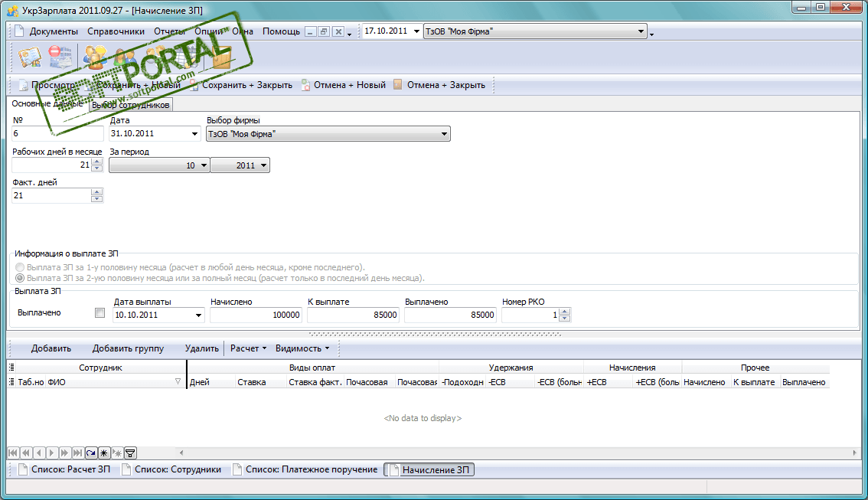Click the Добавить button
Image resolution: width=868 pixels, height=500 pixels.
click(x=51, y=348)
